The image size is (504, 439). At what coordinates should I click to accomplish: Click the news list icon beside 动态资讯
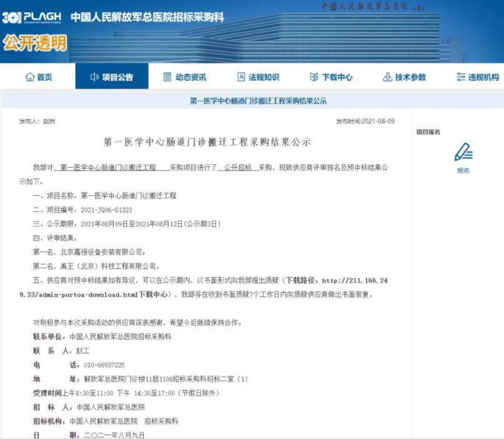[167, 77]
